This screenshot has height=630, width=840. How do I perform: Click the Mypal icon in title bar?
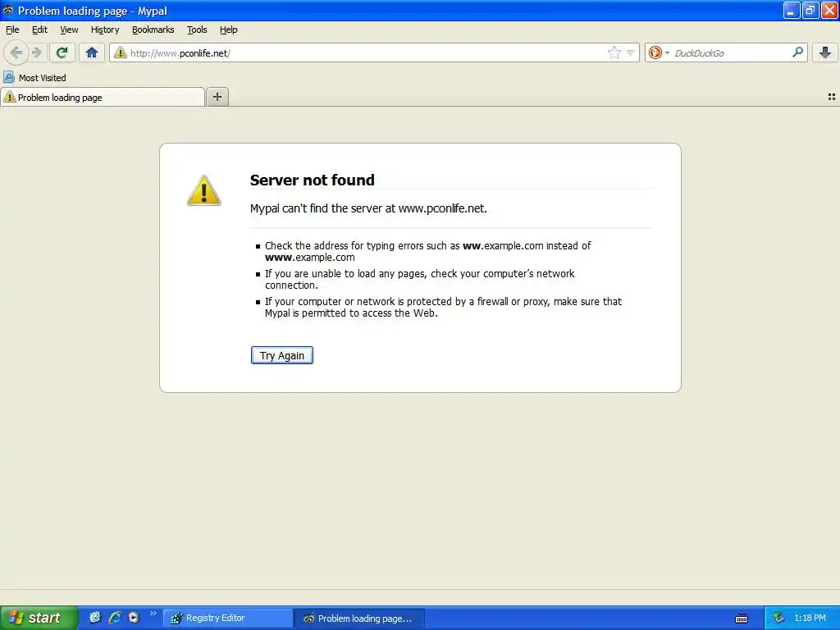click(x=8, y=10)
